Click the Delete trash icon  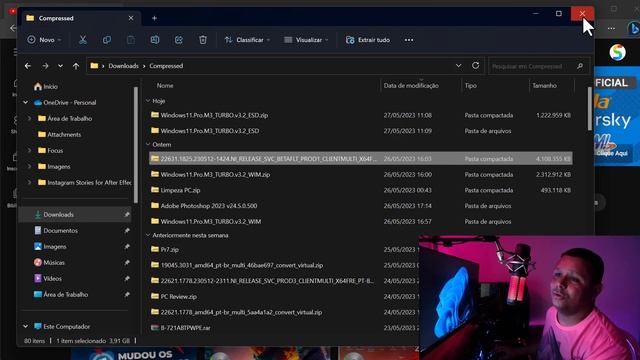(x=203, y=40)
